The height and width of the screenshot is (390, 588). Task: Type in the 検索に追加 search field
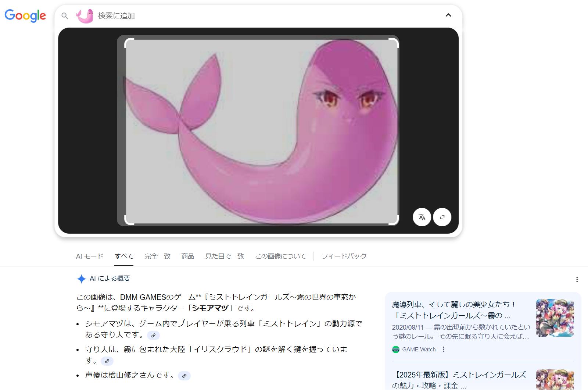[257, 16]
